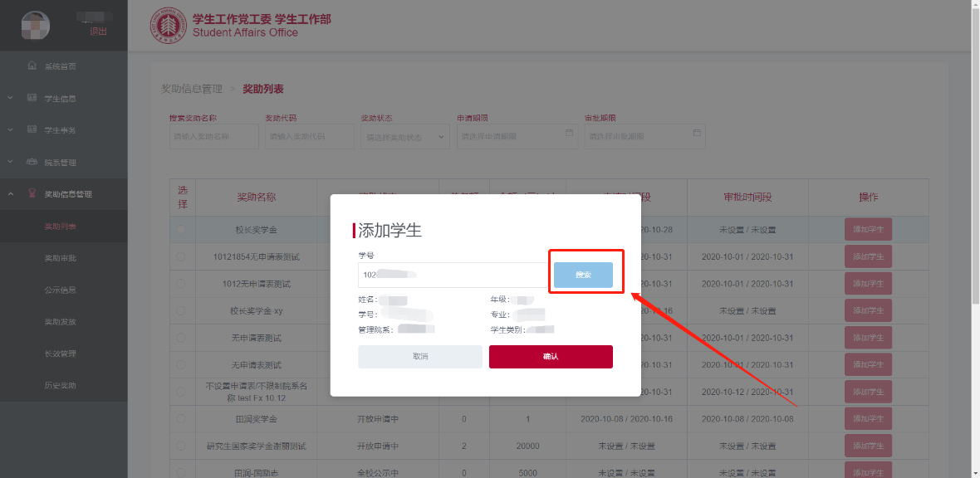Click the 奖助信息管理 medal icon
980x478 pixels.
pyautogui.click(x=32, y=194)
